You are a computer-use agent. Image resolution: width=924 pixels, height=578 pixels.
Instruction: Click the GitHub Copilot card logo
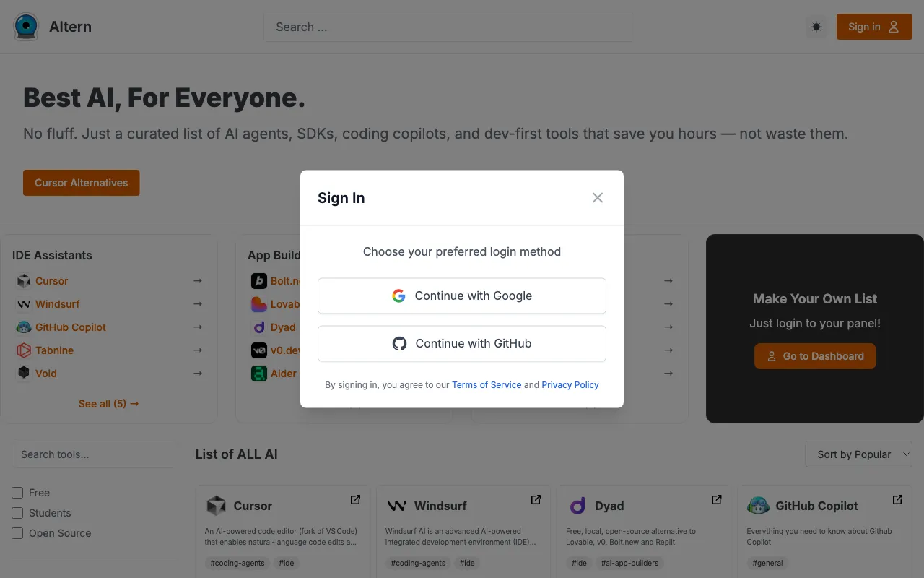coord(758,506)
